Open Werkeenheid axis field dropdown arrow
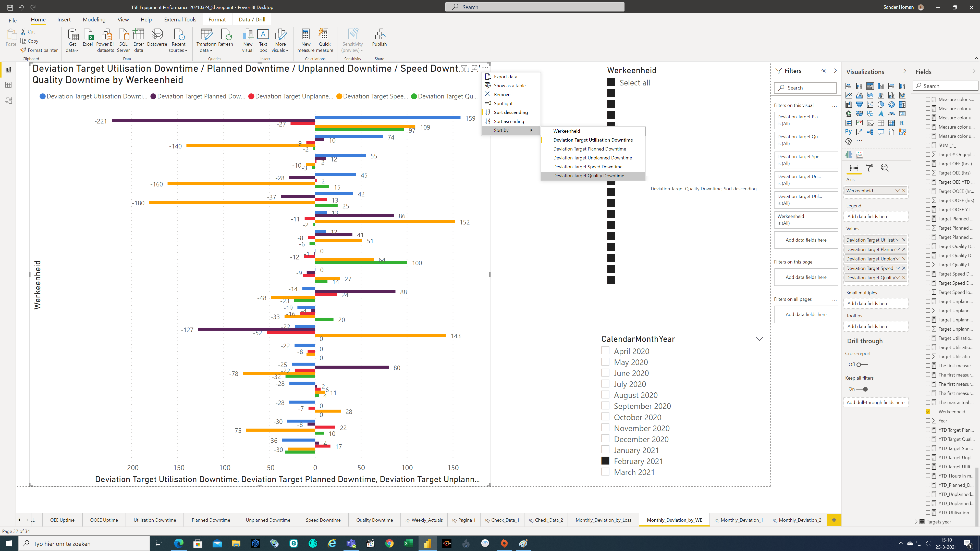The image size is (980, 551). 898,191
